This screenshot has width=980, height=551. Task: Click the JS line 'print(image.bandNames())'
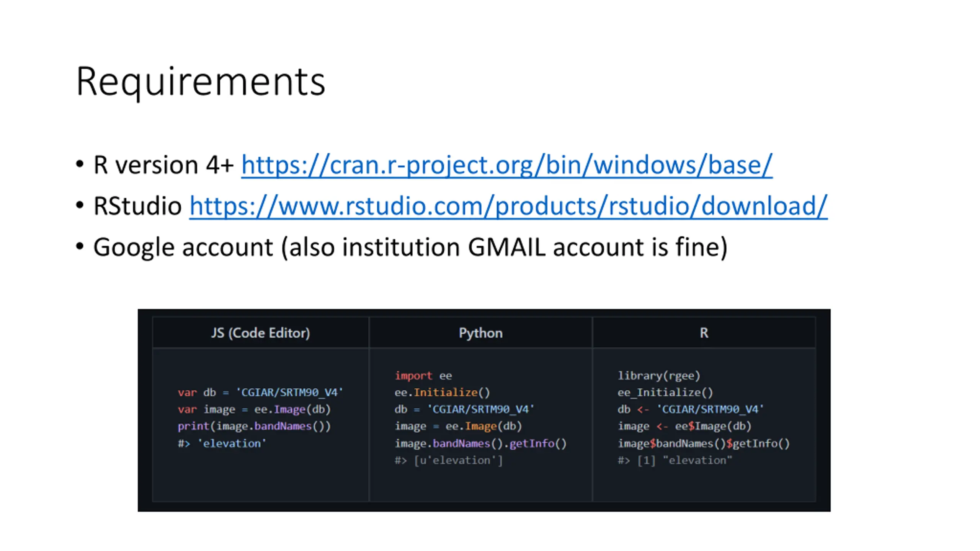coord(254,426)
